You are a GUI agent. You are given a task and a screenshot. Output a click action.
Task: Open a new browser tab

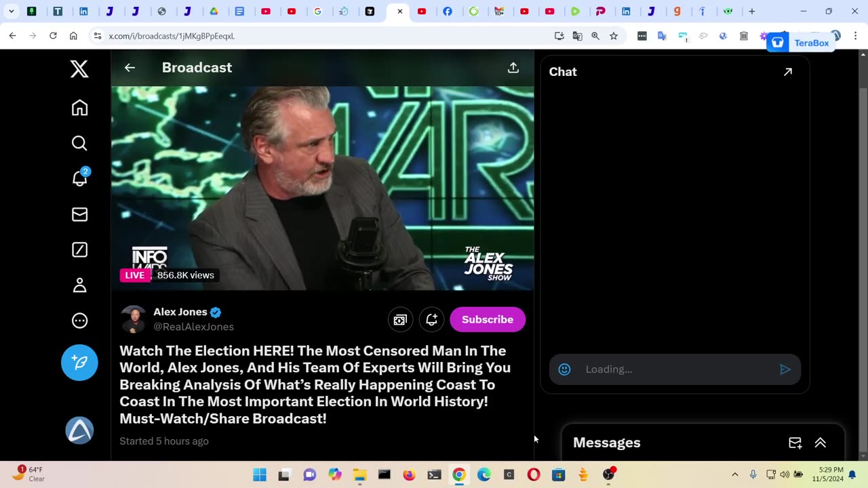[x=751, y=12]
